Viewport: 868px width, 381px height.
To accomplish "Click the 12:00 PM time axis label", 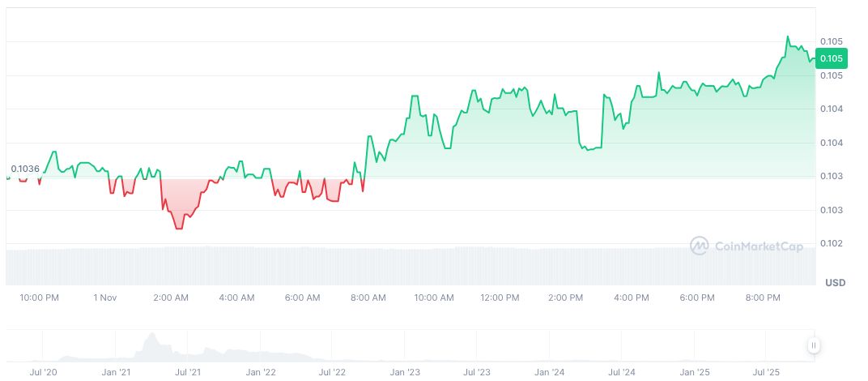I will pyautogui.click(x=499, y=298).
